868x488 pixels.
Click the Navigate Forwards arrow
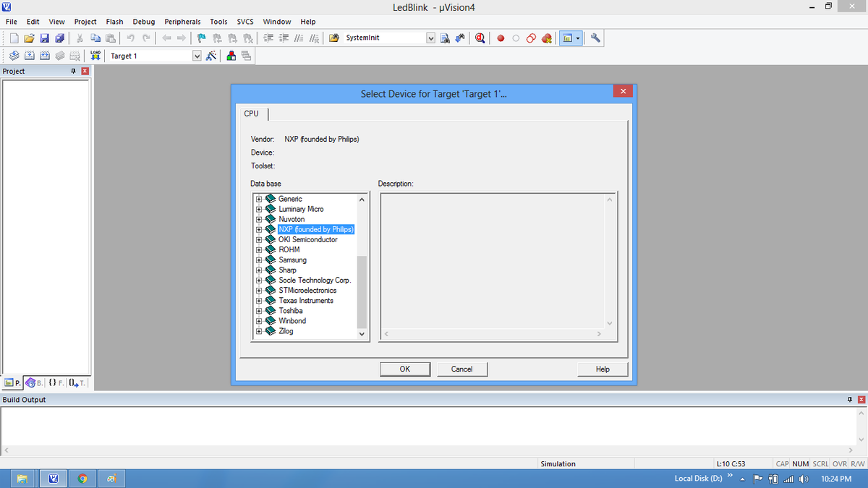pos(182,38)
